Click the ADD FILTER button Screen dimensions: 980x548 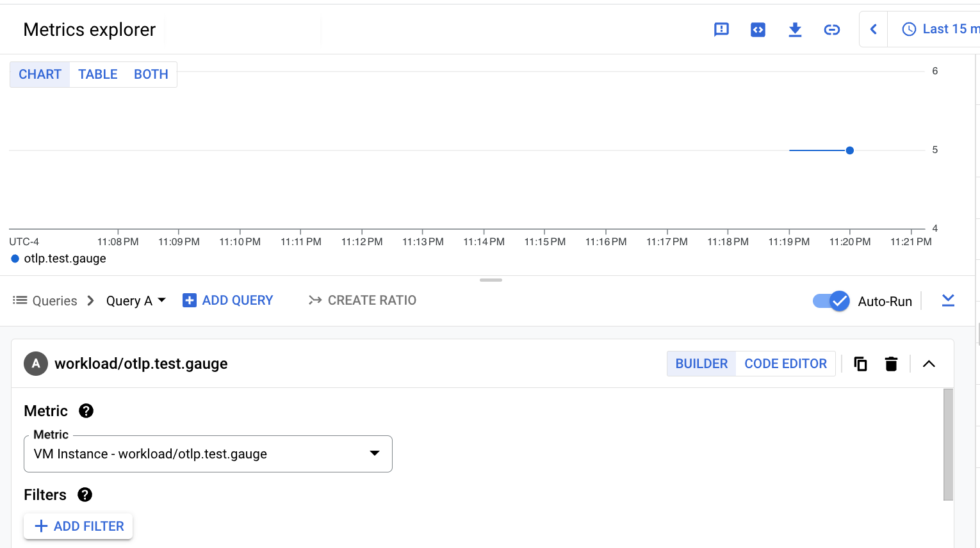[x=78, y=526]
